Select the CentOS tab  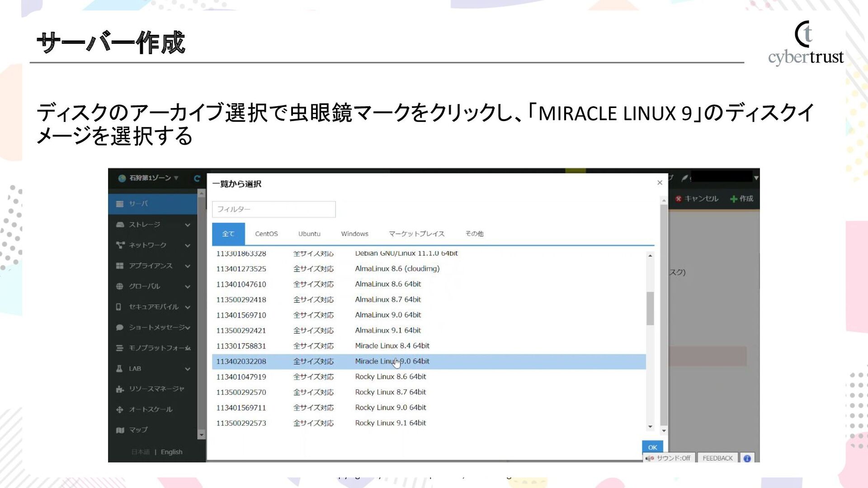pos(266,234)
